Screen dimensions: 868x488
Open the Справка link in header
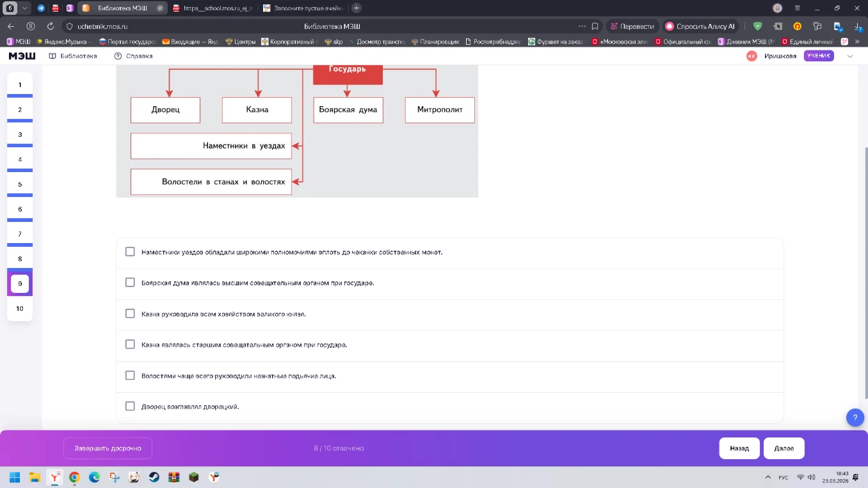tap(133, 56)
